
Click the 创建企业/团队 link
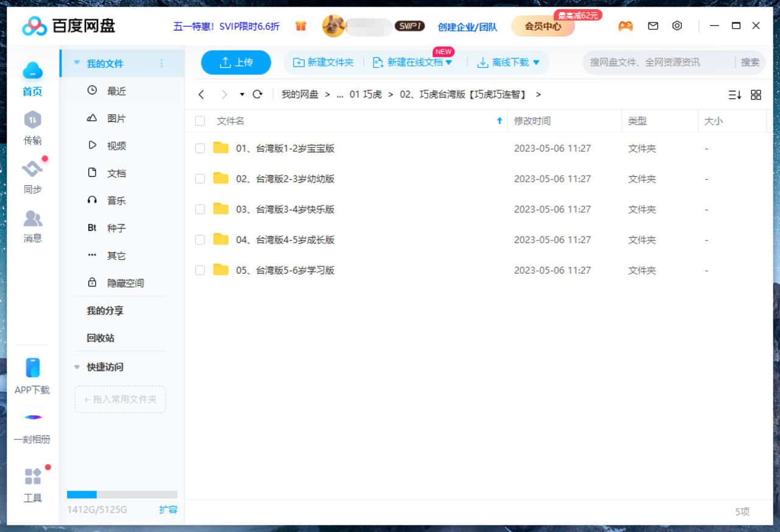[467, 27]
